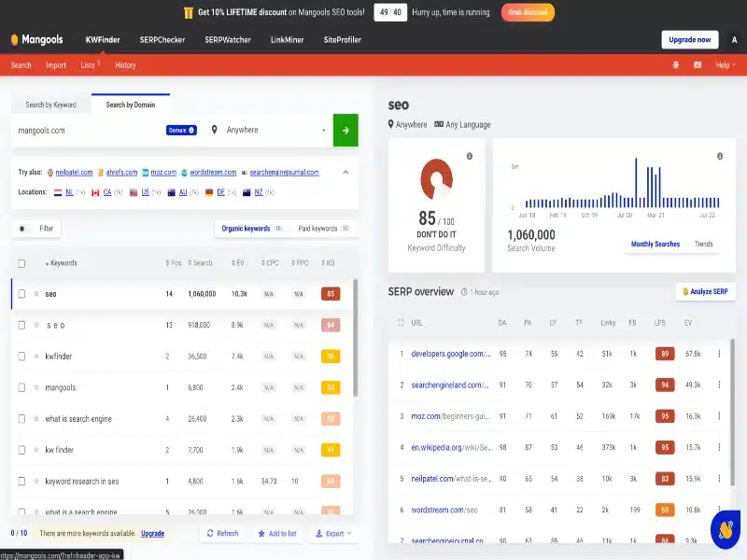This screenshot has height=560, width=747.
Task: Click the Upgrade now button
Action: (690, 40)
